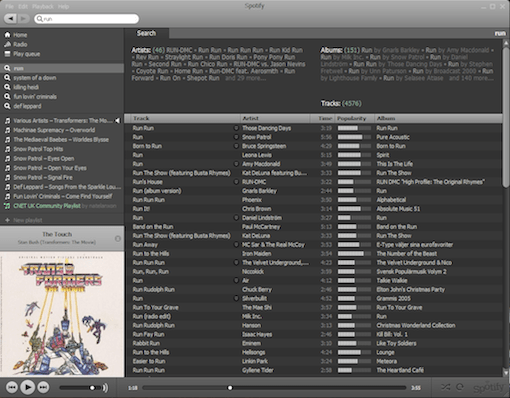Open Snow Patrol – Eyes Open playlist
Screen dimensions: 510x398
pyautogui.click(x=44, y=158)
